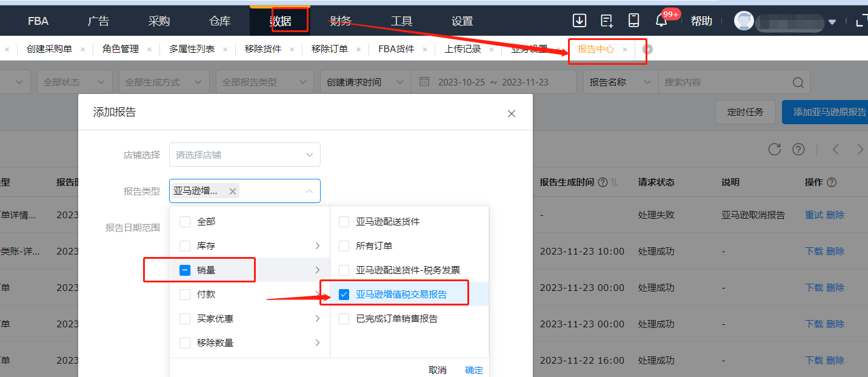Click 确定 in the dropdown footer
The height and width of the screenshot is (377, 868).
(x=474, y=370)
